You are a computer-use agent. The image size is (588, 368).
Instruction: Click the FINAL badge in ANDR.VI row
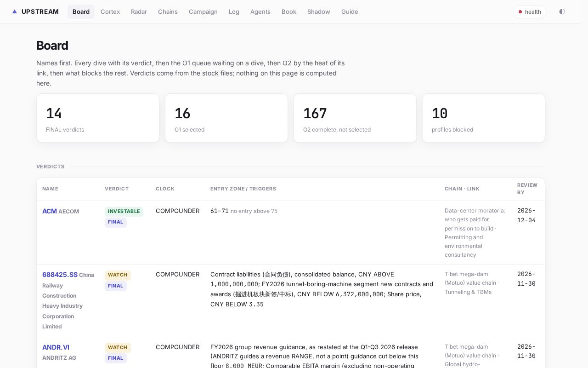click(116, 358)
